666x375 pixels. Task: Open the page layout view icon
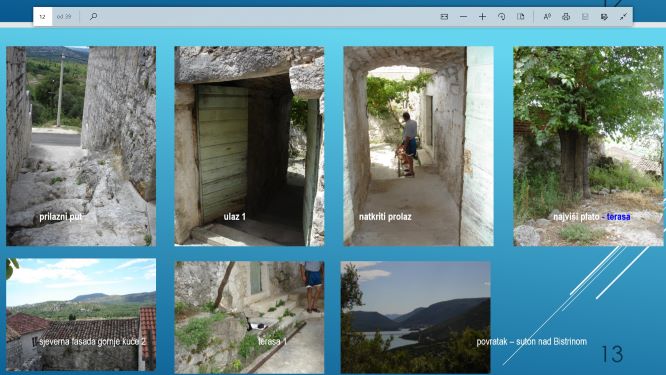(x=521, y=17)
